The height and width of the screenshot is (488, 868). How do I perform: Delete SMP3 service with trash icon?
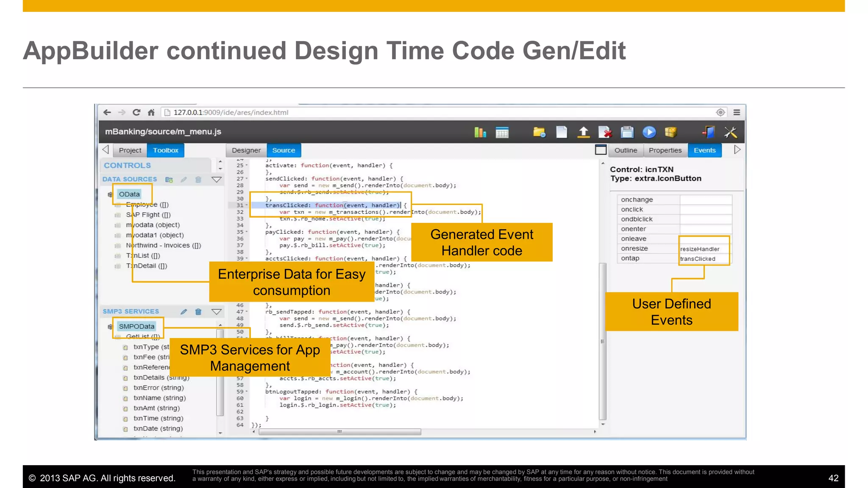(x=198, y=312)
